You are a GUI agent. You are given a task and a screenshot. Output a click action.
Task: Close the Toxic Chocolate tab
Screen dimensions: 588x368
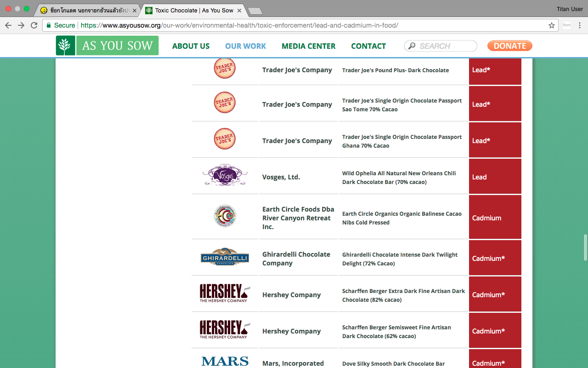[239, 10]
